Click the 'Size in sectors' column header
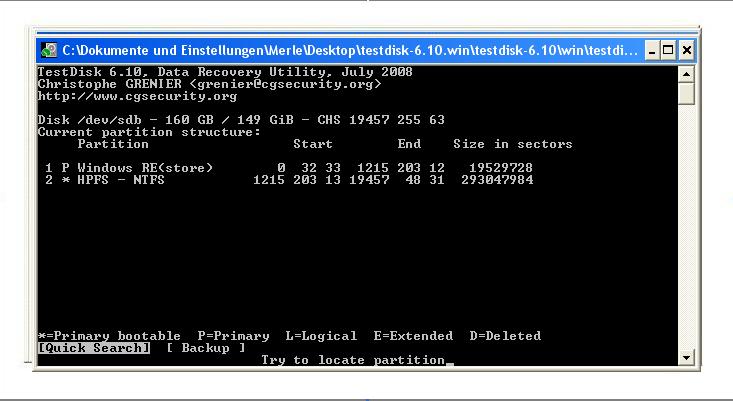The width and height of the screenshot is (733, 401). pyautogui.click(x=513, y=143)
